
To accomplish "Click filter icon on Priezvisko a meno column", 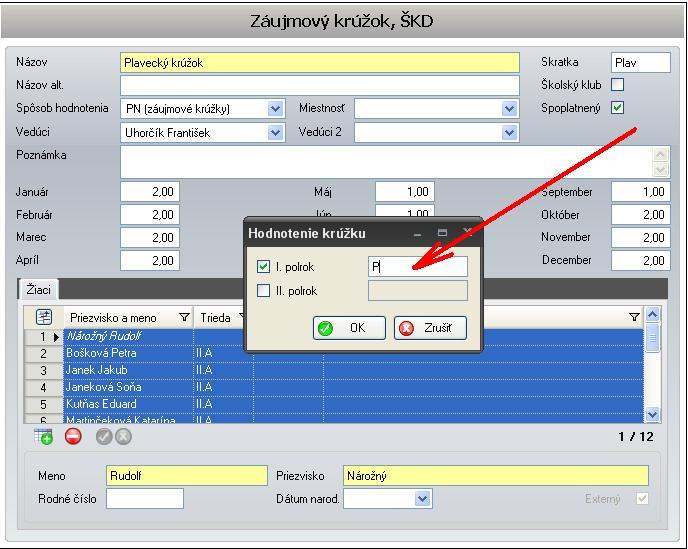I will 184,318.
